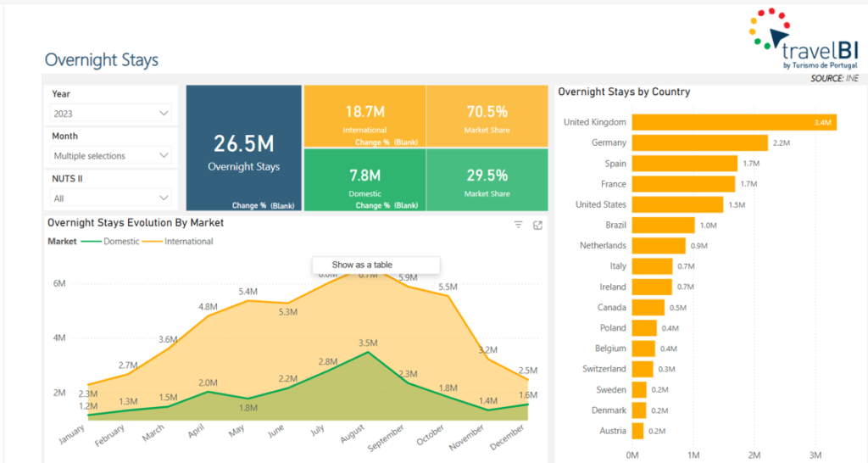
Task: Click the 29.5% Market Share tile
Action: click(487, 179)
